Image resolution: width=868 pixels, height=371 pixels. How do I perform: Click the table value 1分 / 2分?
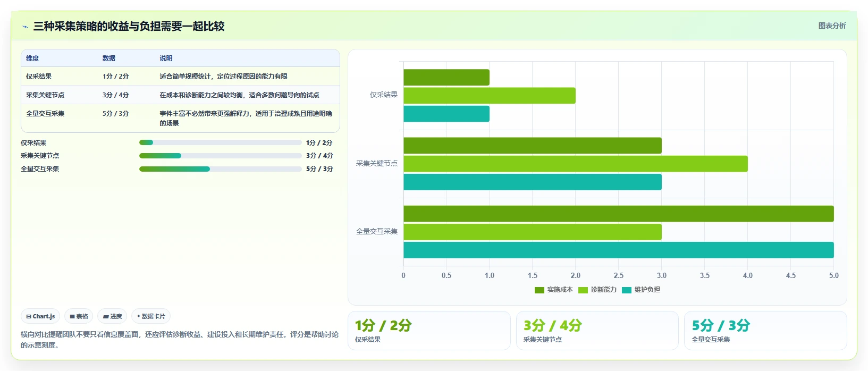click(x=115, y=77)
